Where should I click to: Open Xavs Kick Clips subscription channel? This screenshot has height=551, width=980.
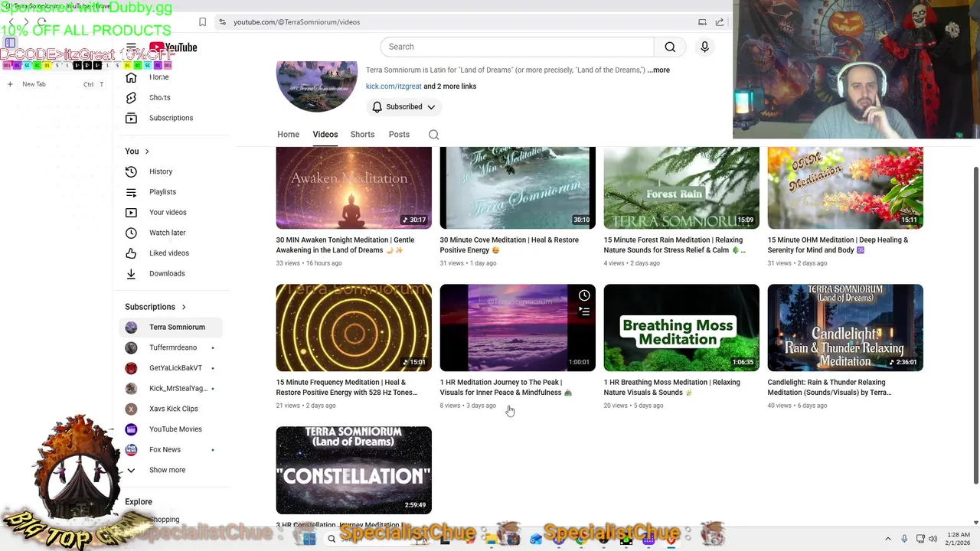coord(173,409)
